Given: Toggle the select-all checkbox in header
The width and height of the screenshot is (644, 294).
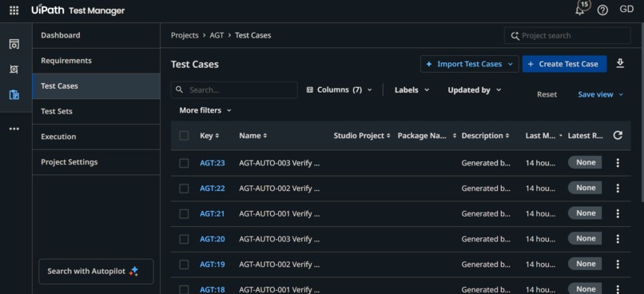Looking at the screenshot, I should click(x=184, y=136).
